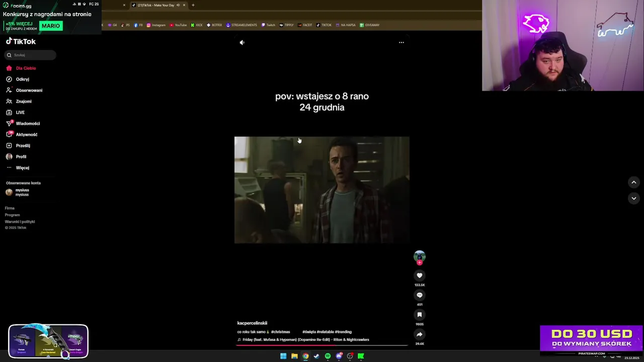The width and height of the screenshot is (644, 362).
Task: Open the Profil page
Action: (16, 156)
